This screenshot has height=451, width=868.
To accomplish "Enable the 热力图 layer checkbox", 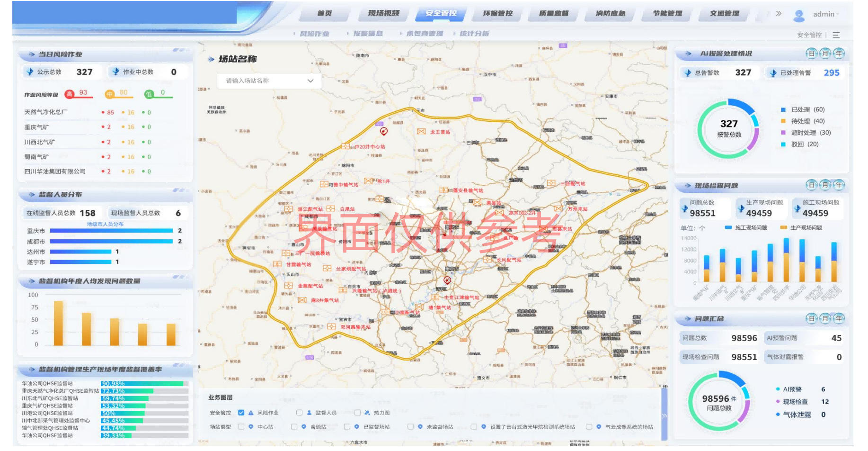I will (357, 413).
